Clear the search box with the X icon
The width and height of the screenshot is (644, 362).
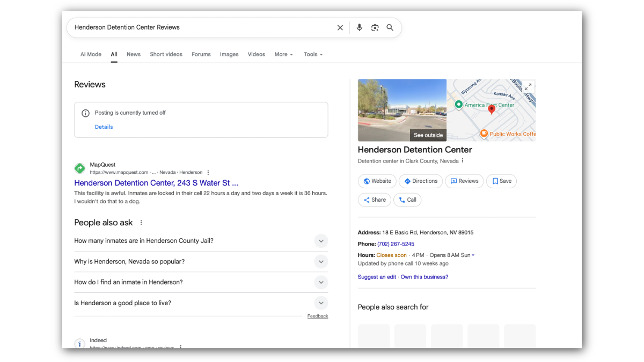point(340,28)
